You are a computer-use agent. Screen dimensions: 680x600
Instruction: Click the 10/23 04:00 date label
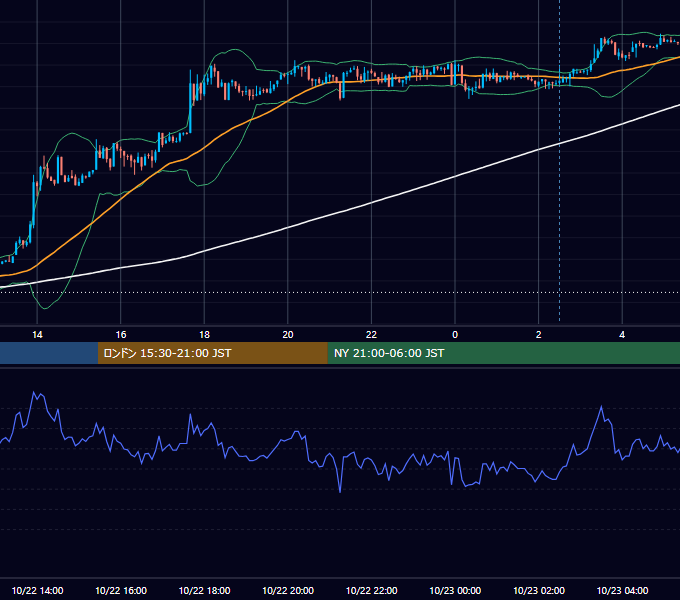(622, 590)
